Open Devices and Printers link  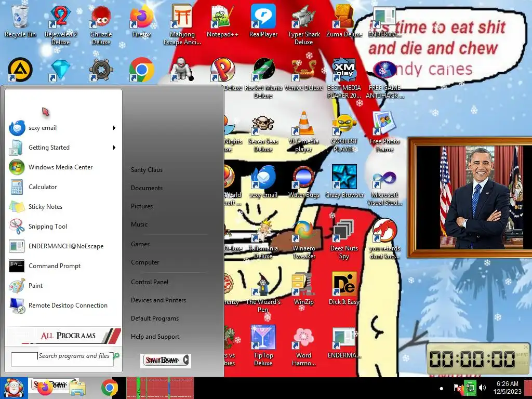[158, 300]
